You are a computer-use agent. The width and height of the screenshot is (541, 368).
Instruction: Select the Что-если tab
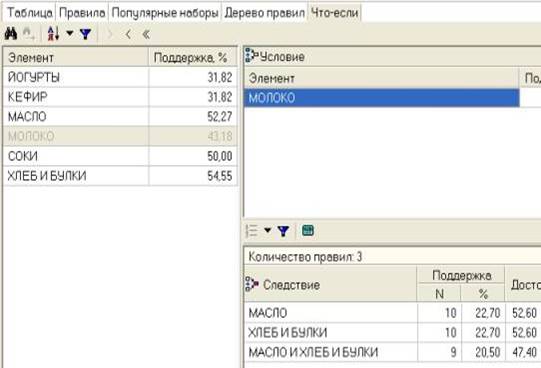(334, 13)
